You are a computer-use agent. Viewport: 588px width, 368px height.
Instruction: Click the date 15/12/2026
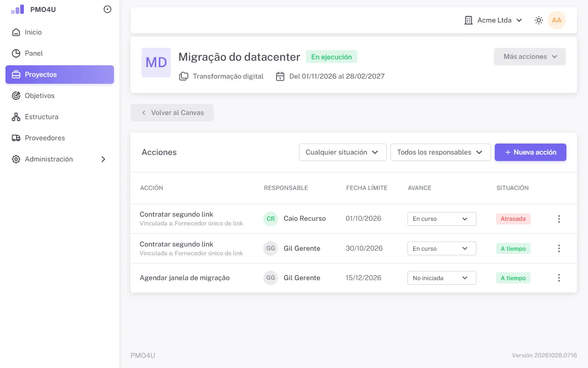363,278
